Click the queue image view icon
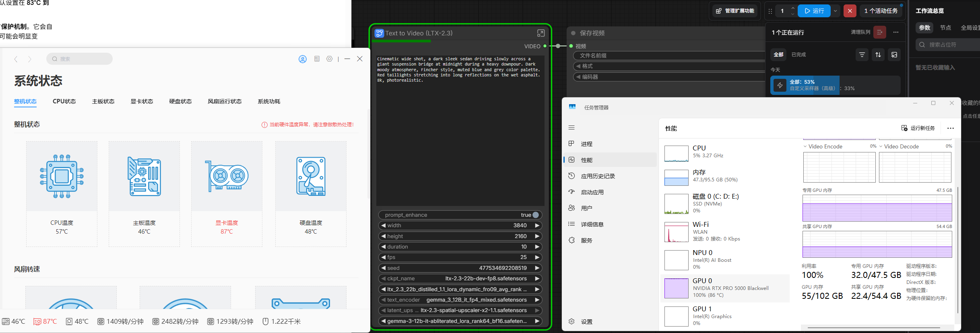 tap(894, 55)
